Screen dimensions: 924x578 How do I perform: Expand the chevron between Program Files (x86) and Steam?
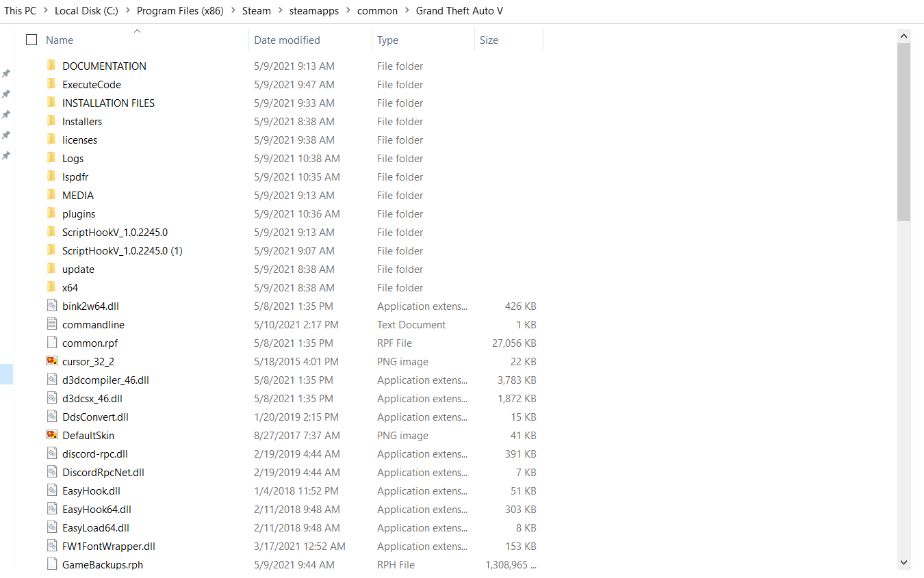[x=233, y=11]
